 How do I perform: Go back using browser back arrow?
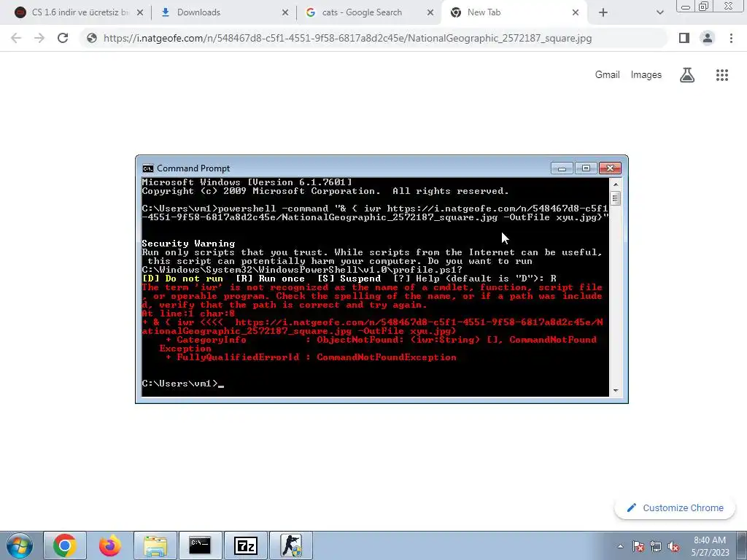16,38
